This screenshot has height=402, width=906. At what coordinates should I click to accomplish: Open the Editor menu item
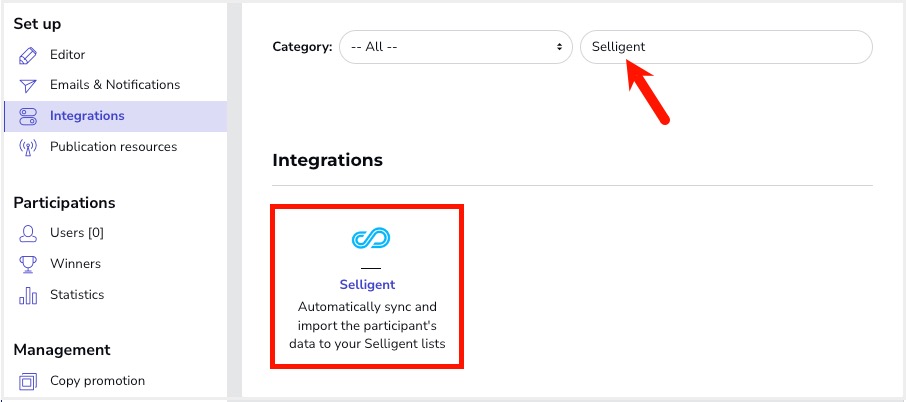tap(68, 55)
